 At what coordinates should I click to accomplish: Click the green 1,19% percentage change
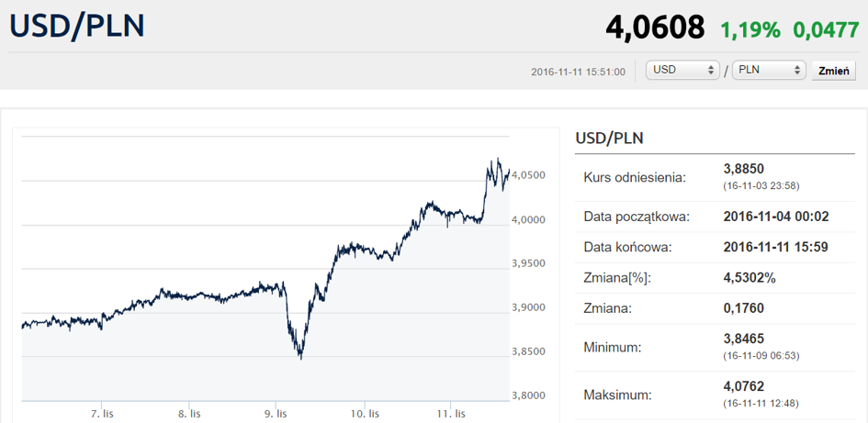click(x=750, y=29)
